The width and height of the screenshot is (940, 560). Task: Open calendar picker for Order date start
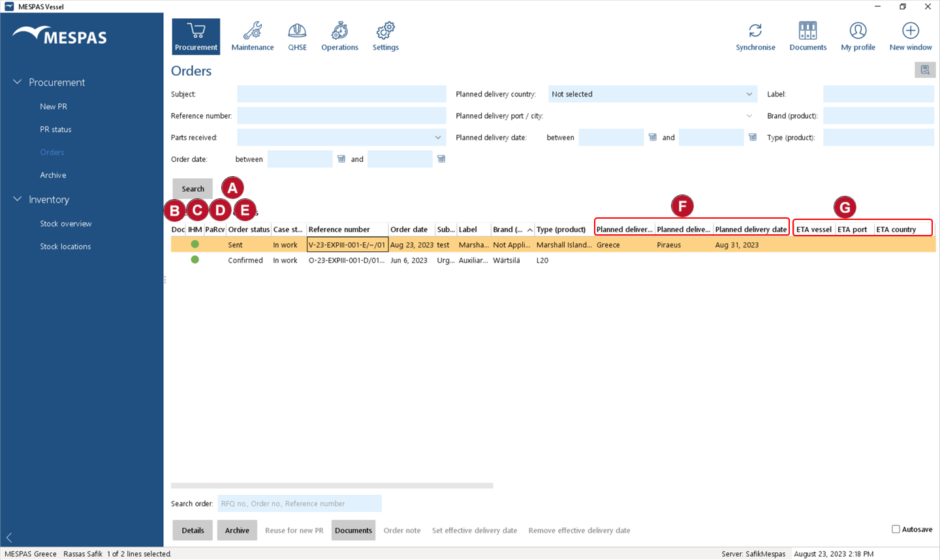pyautogui.click(x=341, y=159)
